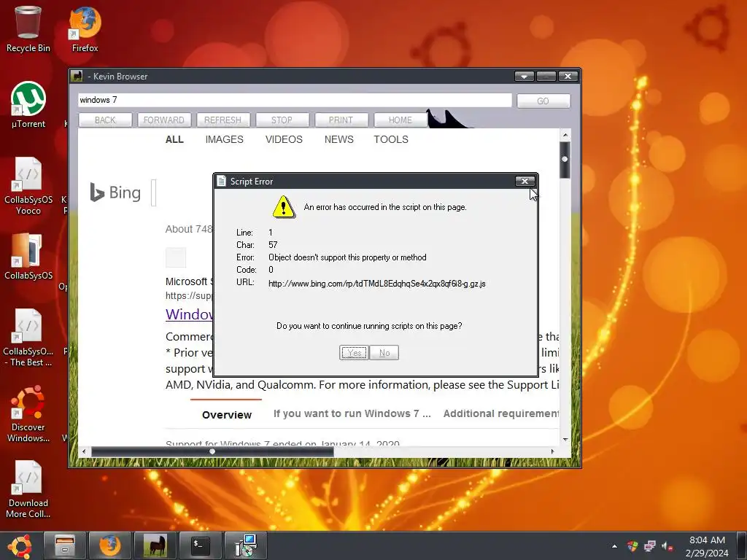The image size is (747, 560).
Task: Open Firefox from the taskbar
Action: click(x=109, y=545)
